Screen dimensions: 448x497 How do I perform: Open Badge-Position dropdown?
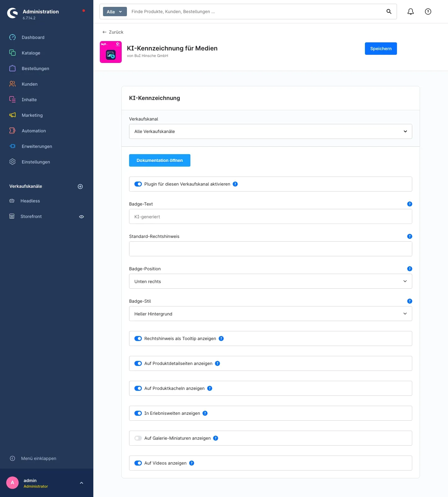coord(271,281)
